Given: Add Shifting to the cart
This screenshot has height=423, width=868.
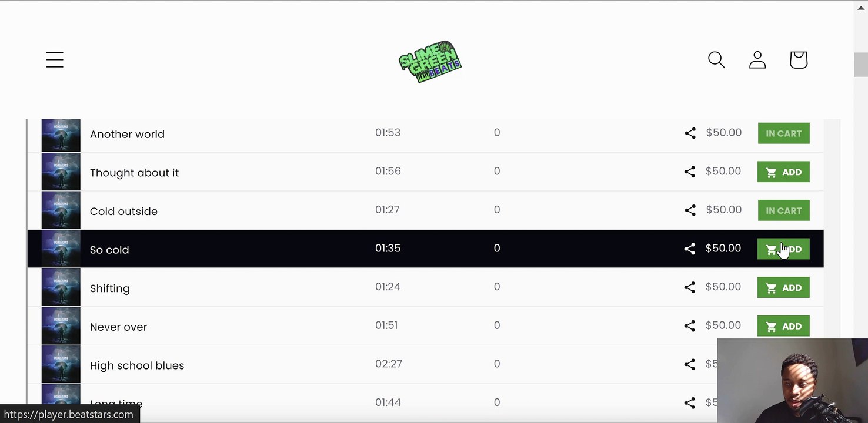Looking at the screenshot, I should coord(783,288).
